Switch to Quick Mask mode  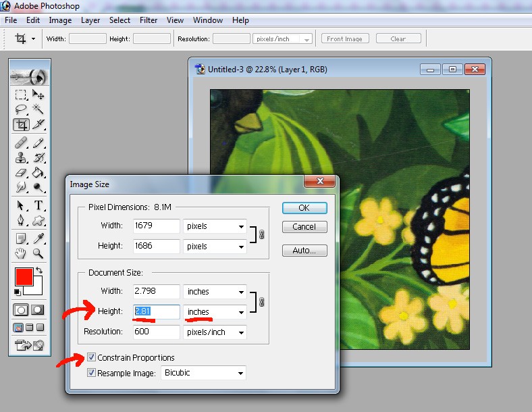(x=38, y=310)
